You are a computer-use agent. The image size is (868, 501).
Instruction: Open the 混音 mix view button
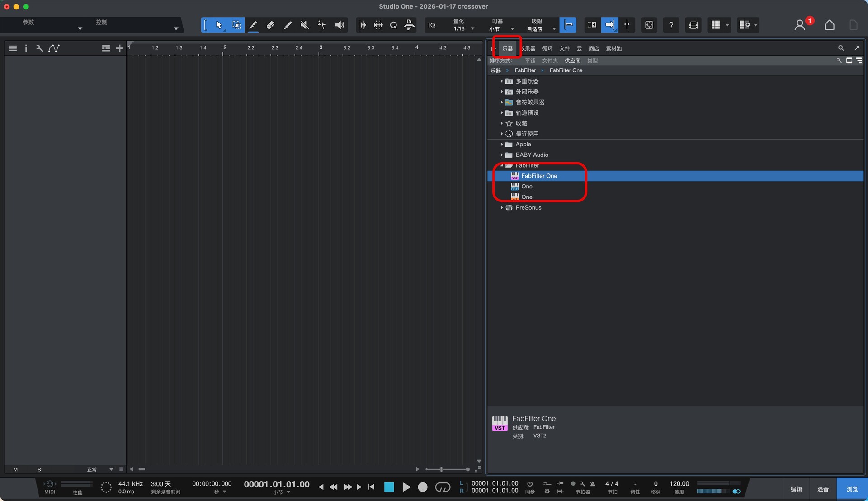823,489
